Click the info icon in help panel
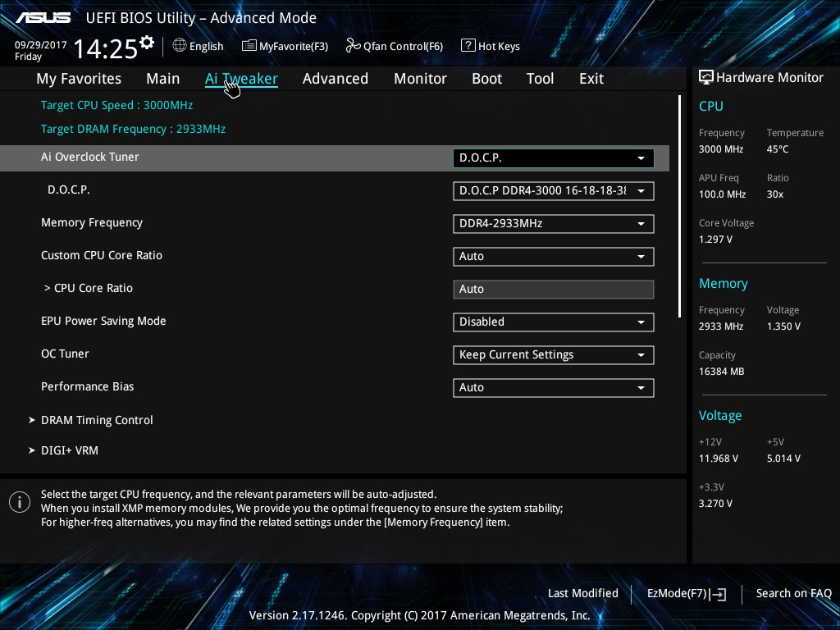This screenshot has height=630, width=840. 20,502
